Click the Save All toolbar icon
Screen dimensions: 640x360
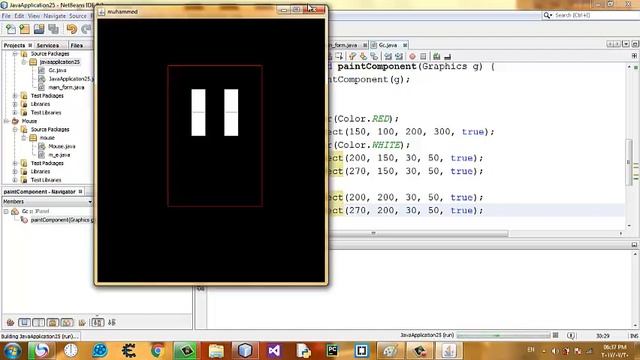coord(53,29)
